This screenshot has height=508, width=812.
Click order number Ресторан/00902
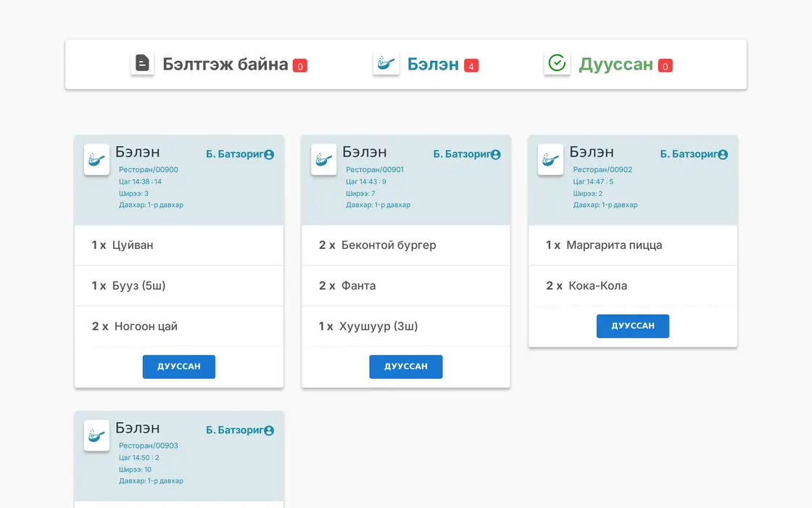tap(602, 170)
